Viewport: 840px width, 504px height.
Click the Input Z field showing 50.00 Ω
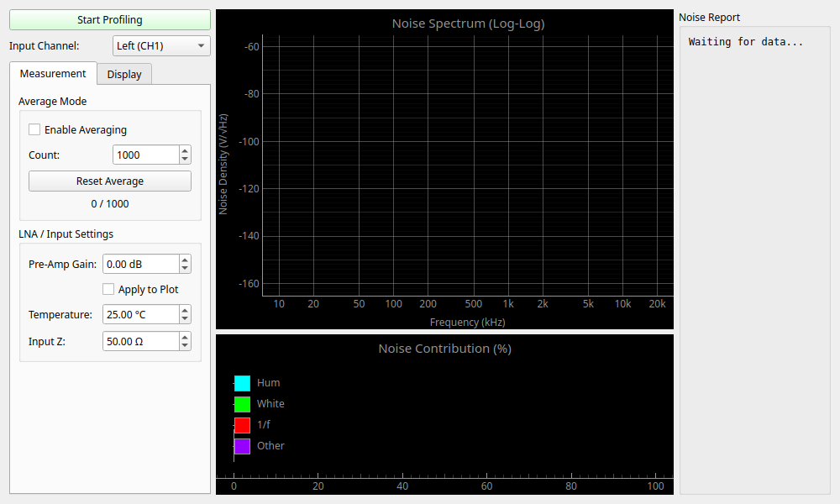tap(143, 341)
